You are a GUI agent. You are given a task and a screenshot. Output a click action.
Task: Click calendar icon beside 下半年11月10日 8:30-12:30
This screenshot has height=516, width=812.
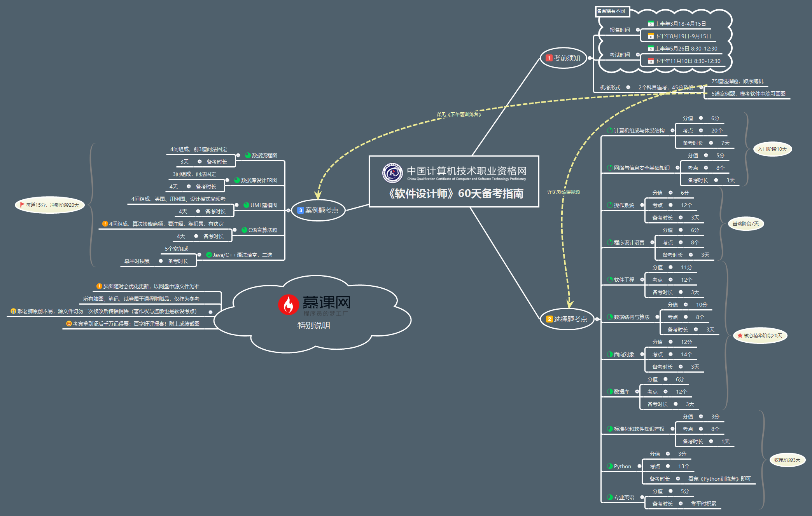click(x=650, y=61)
